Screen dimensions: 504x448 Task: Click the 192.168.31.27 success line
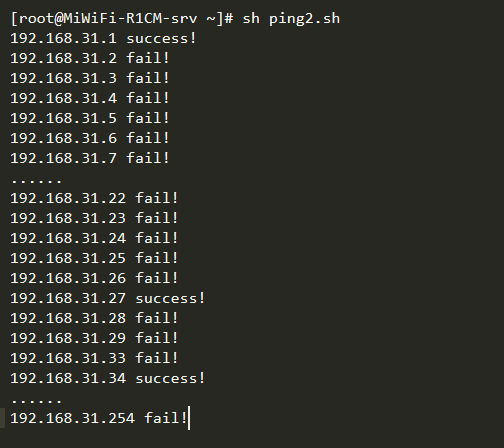(108, 298)
